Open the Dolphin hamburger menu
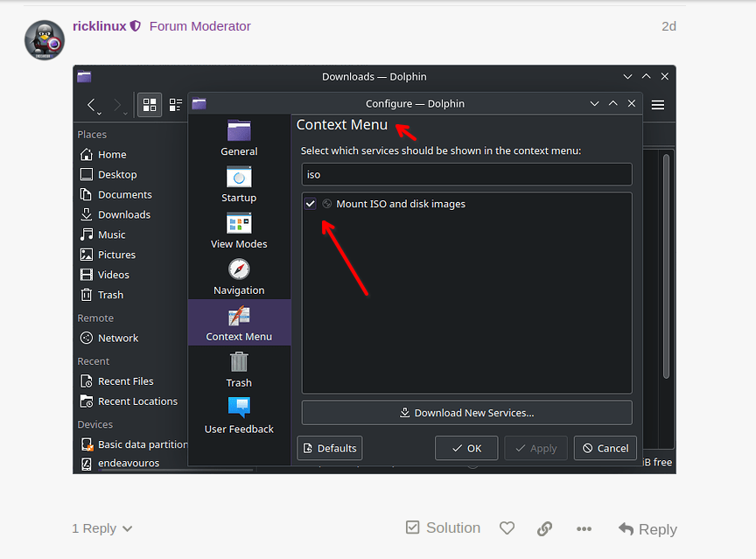 click(658, 105)
